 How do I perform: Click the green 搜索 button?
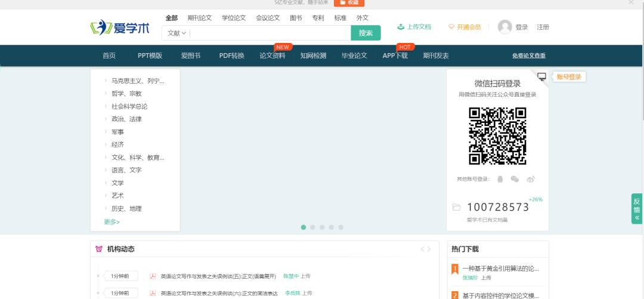[366, 33]
